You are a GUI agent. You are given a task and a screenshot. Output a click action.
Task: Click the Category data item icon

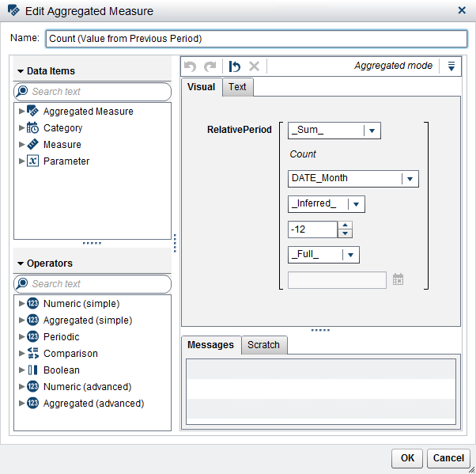coord(32,128)
